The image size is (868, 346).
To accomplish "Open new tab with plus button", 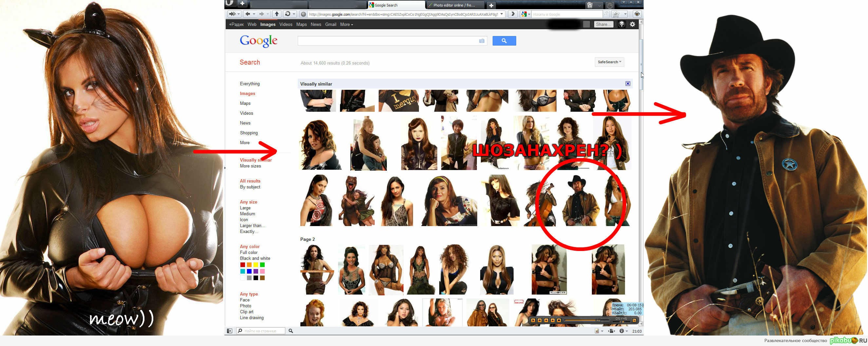I will (491, 5).
